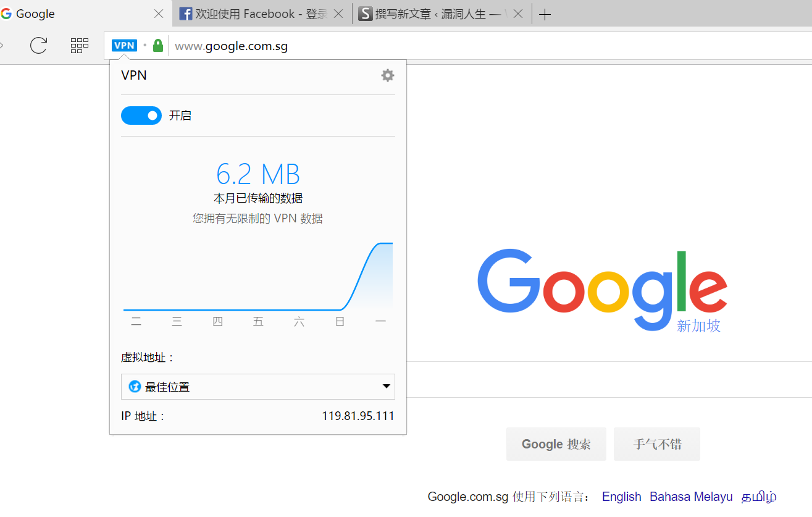Image resolution: width=812 pixels, height=517 pixels.
Task: Switch to the 撰写新文章 漏洞人生 tab
Action: click(x=441, y=14)
